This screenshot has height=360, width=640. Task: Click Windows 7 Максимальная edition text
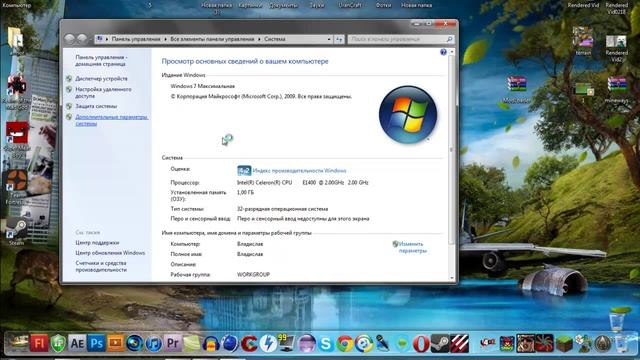pos(202,86)
